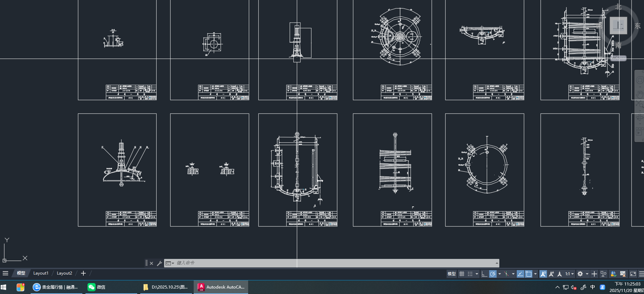Image resolution: width=644 pixels, height=294 pixels.
Task: Toggle polar tracking
Action: point(493,274)
